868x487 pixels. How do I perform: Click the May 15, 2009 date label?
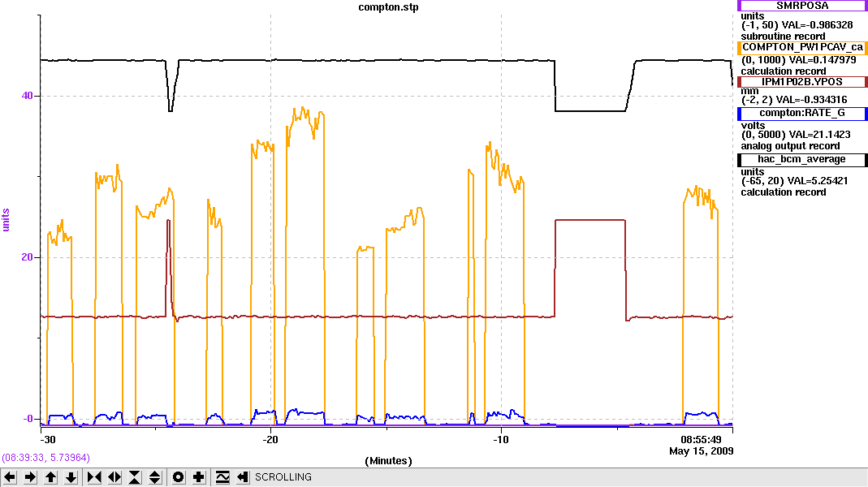[701, 451]
